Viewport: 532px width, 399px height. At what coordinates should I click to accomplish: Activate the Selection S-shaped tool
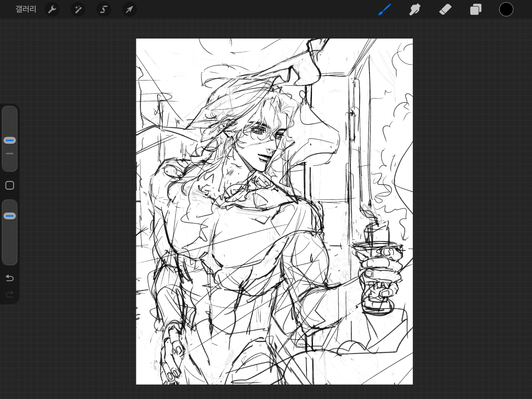(x=104, y=10)
